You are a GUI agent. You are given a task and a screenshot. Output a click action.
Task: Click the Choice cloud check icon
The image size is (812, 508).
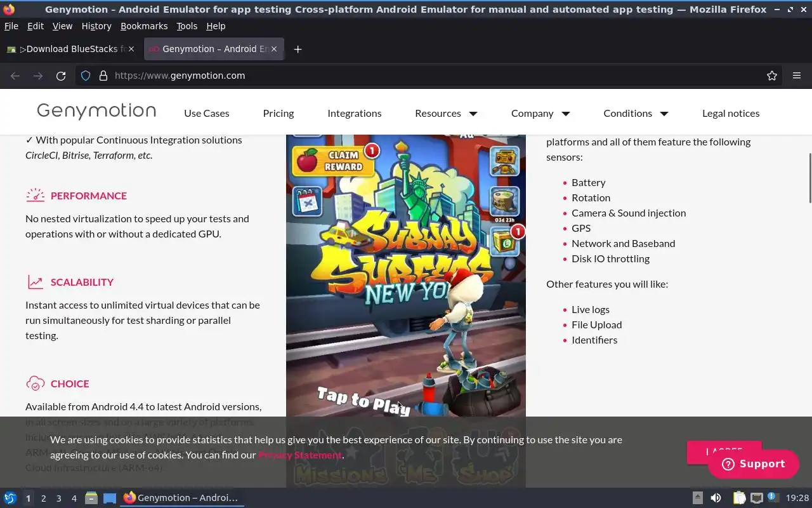[35, 384]
